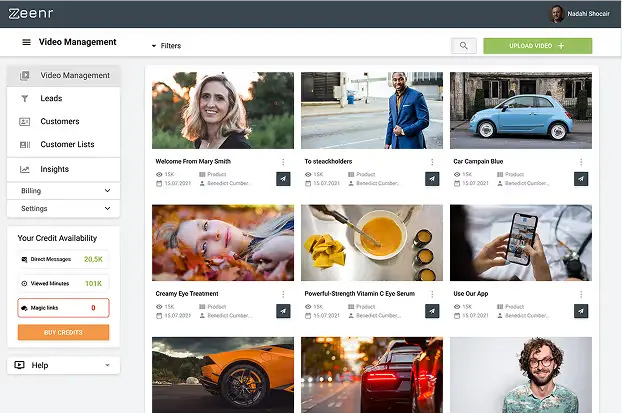Image resolution: width=622 pixels, height=414 pixels.
Task: Click the Leads funnel icon
Action: click(x=25, y=98)
